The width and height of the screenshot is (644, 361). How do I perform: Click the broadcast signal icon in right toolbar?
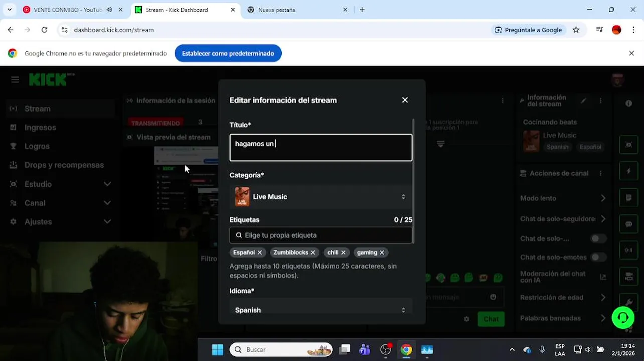coord(629,250)
